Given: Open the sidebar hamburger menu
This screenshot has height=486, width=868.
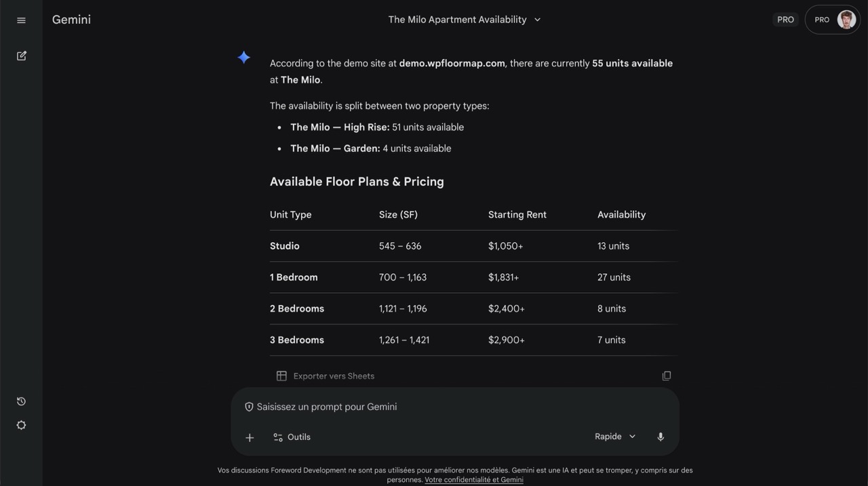Looking at the screenshot, I should coord(20,20).
